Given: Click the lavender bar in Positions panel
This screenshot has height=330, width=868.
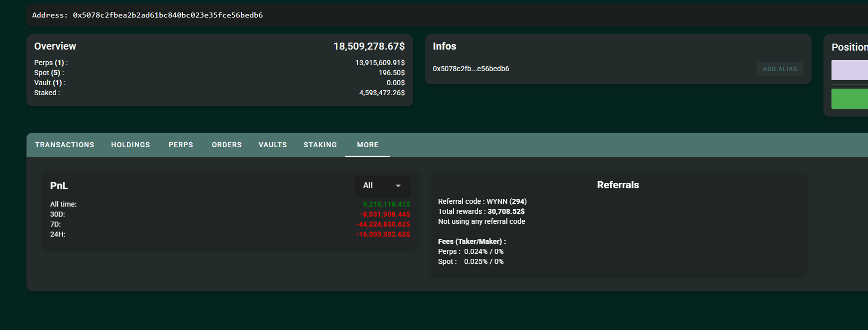Looking at the screenshot, I should coord(849,70).
